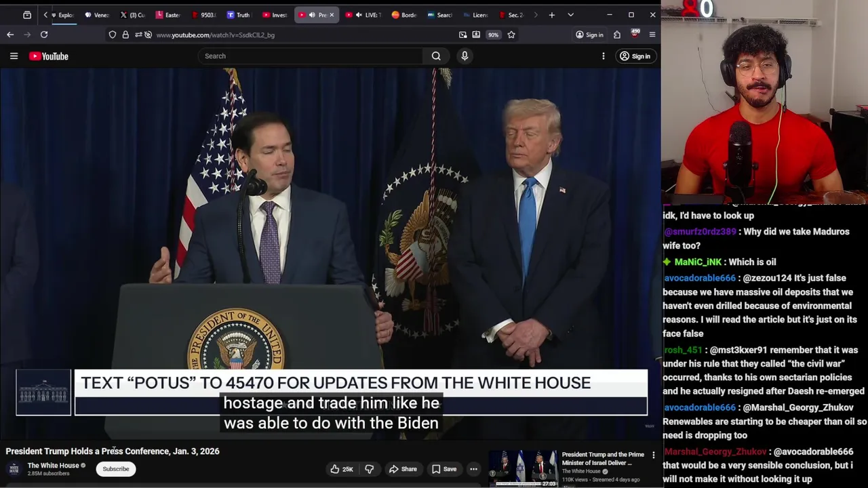Sign in to Firefox account
Screen dimensions: 868x488
589,35
